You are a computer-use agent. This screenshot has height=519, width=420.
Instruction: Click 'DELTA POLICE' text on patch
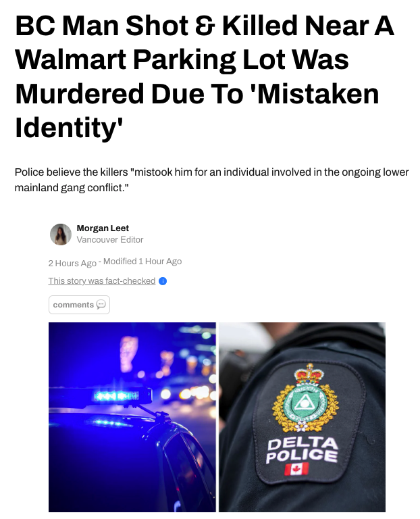[x=302, y=450]
